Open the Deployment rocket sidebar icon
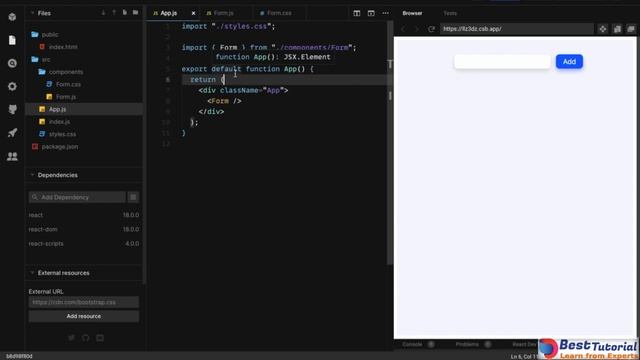 [x=12, y=133]
